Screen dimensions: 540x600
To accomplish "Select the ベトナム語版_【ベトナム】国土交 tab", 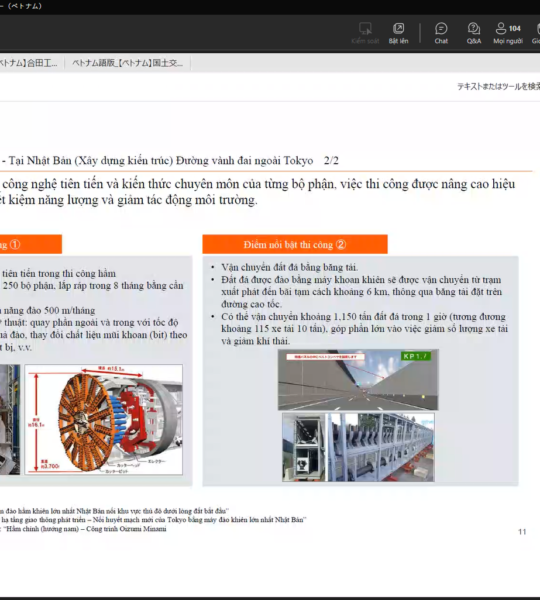I will [x=127, y=63].
